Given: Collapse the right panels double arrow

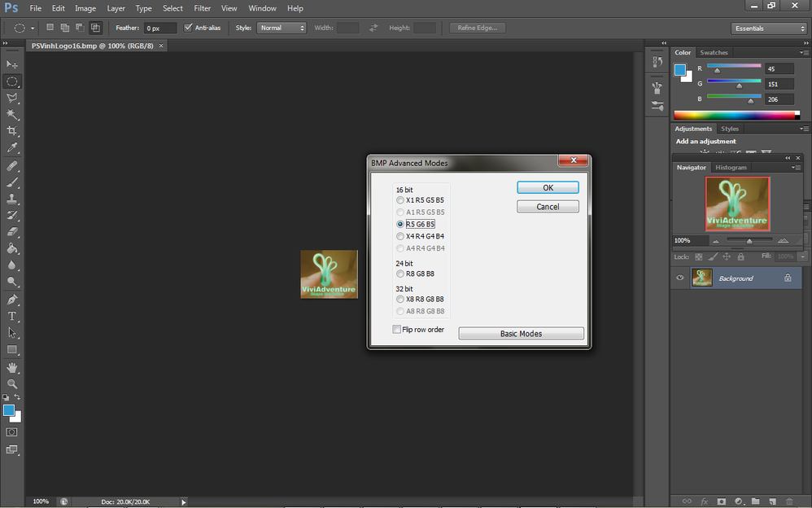Looking at the screenshot, I should coord(805,43).
